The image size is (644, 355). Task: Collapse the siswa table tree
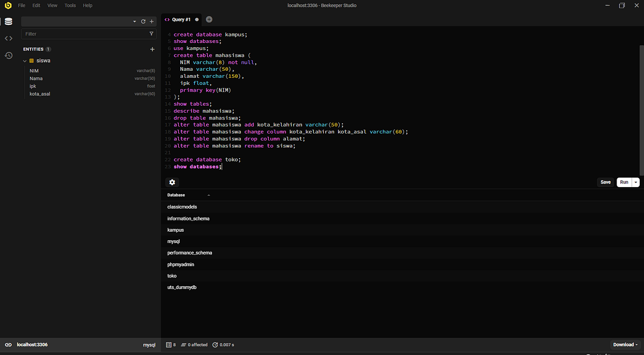tap(25, 61)
